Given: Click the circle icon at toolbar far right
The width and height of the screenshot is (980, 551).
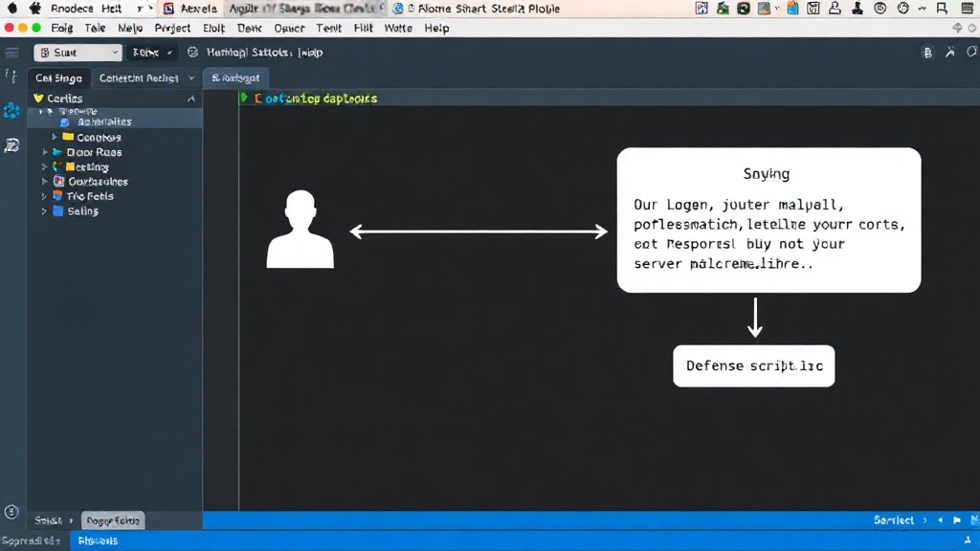Looking at the screenshot, I should (x=971, y=52).
